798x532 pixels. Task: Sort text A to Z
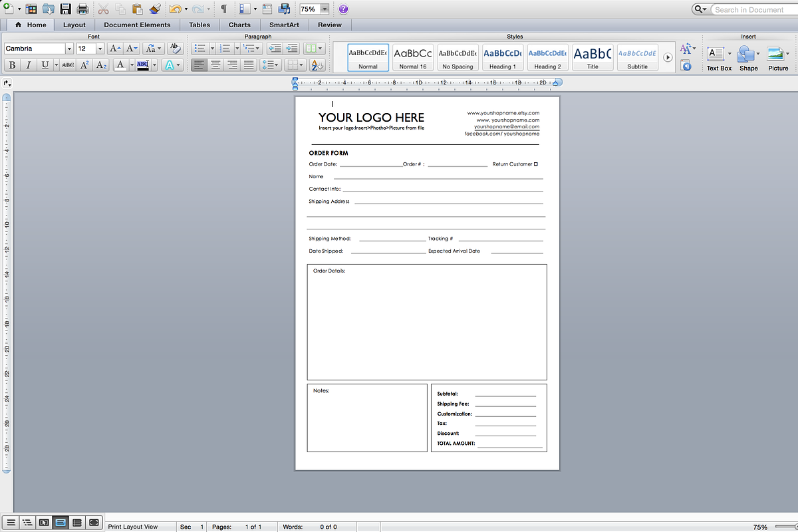(x=317, y=65)
